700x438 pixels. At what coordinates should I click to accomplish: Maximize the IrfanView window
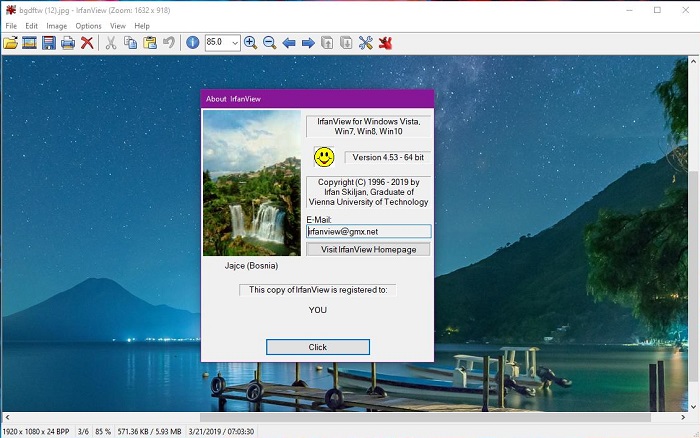(657, 10)
